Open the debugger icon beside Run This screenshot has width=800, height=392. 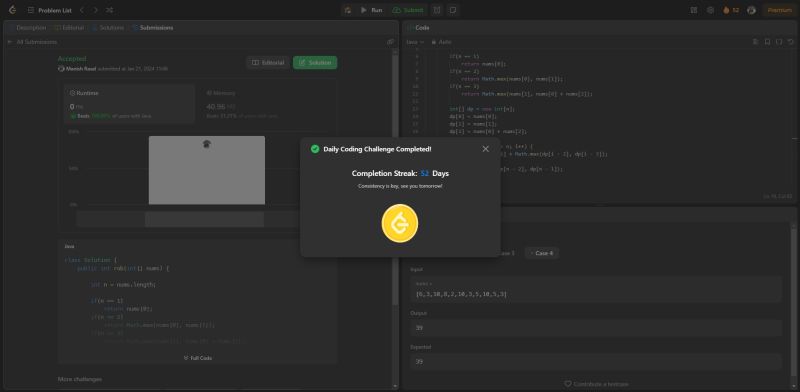click(x=347, y=10)
